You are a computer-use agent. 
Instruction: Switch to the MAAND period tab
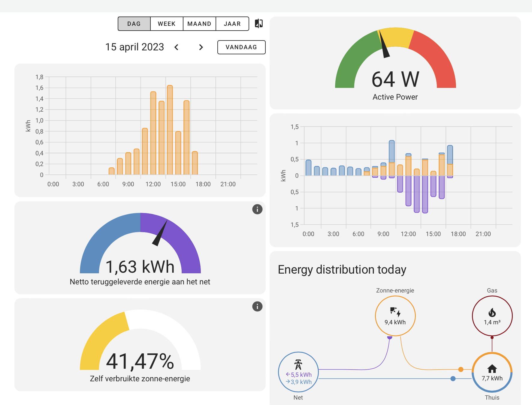(x=199, y=24)
